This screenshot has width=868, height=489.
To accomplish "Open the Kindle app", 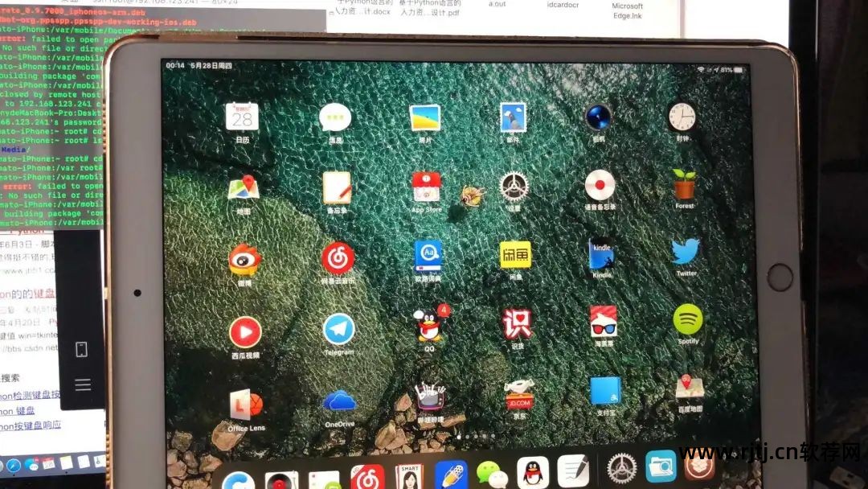I will [601, 253].
